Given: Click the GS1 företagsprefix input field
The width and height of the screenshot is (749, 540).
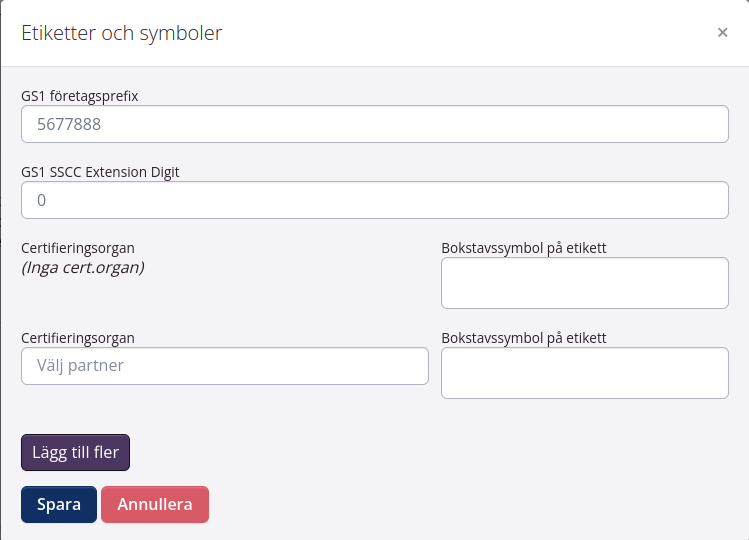Looking at the screenshot, I should (x=374, y=125).
